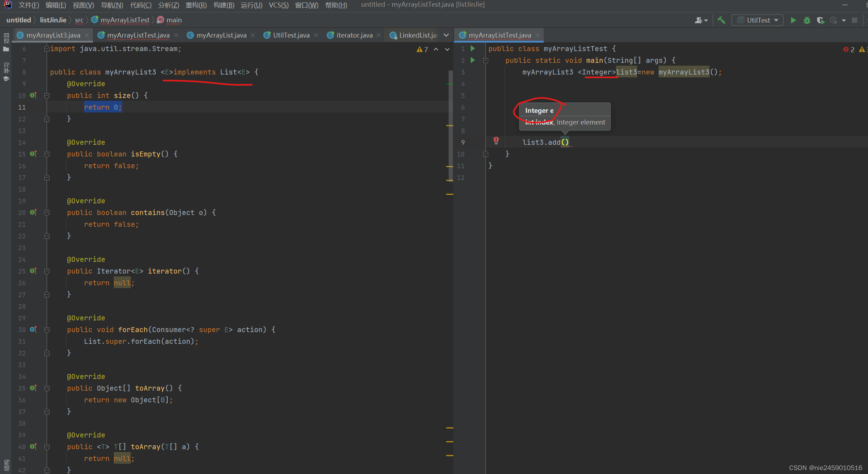Open the Project tool window sidebar icon
The width and height of the screenshot is (868, 474).
point(6,43)
